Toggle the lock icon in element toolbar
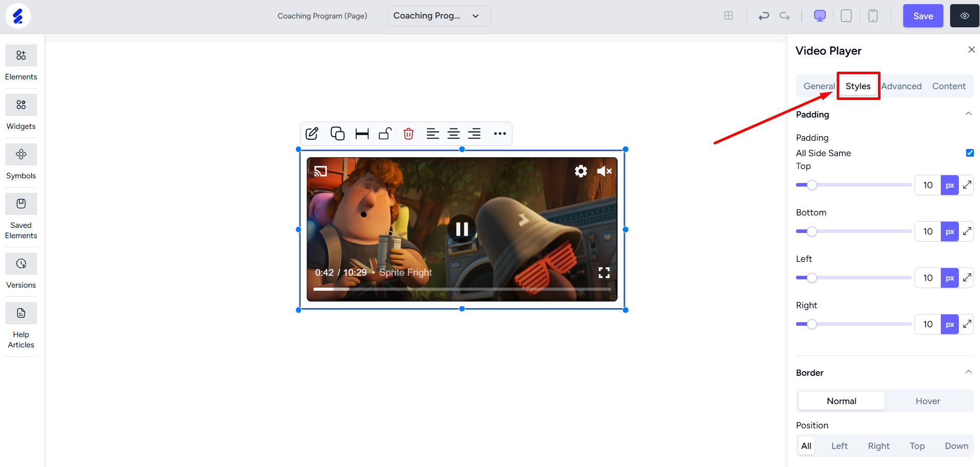This screenshot has width=980, height=467. point(386,134)
